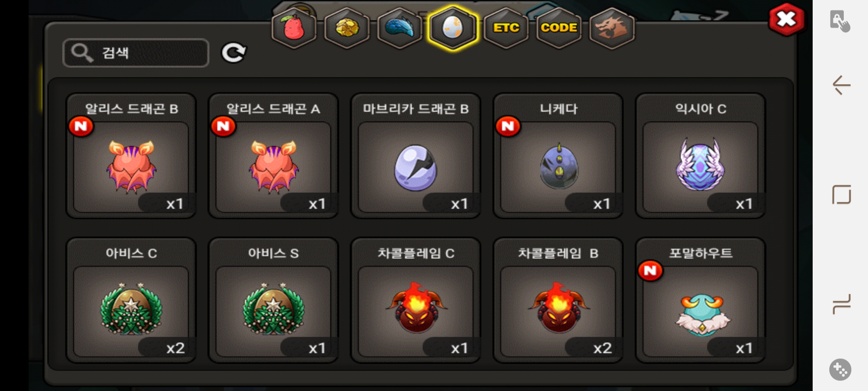Viewport: 868px width, 391px height.
Task: Choose the 아비스 C wreath egg
Action: coord(131,300)
